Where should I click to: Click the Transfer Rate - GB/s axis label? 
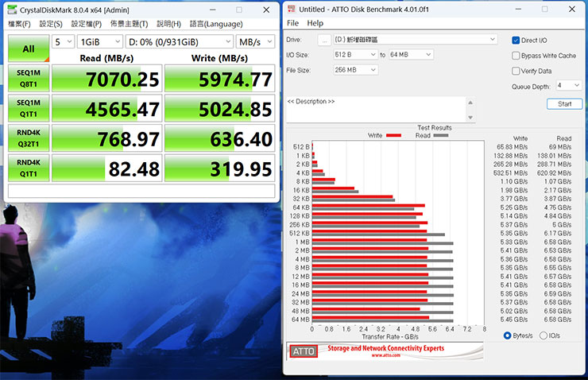(390, 337)
